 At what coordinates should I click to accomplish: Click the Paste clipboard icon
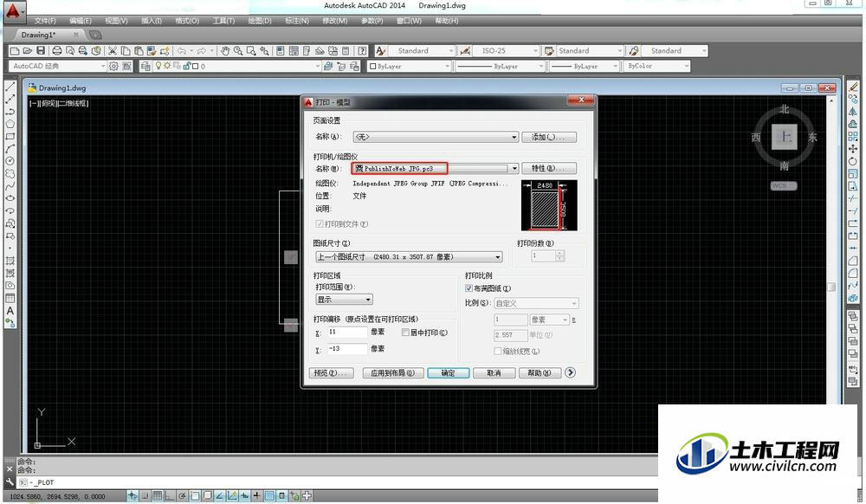139,51
